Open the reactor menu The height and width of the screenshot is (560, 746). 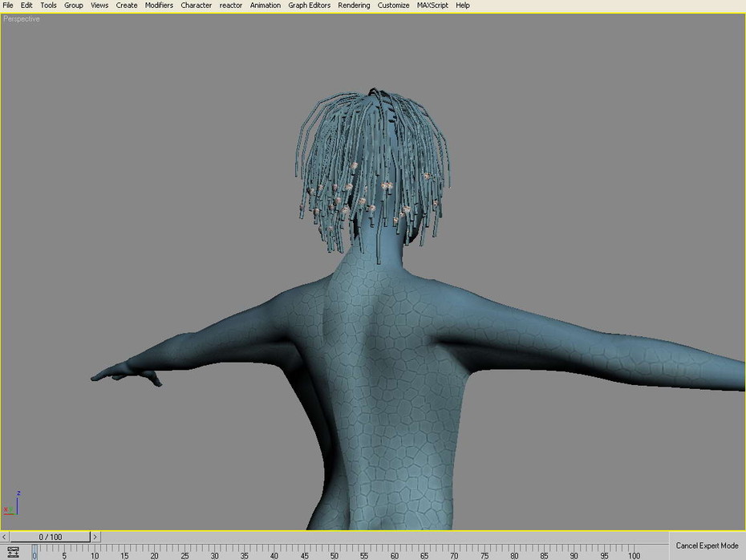[231, 6]
